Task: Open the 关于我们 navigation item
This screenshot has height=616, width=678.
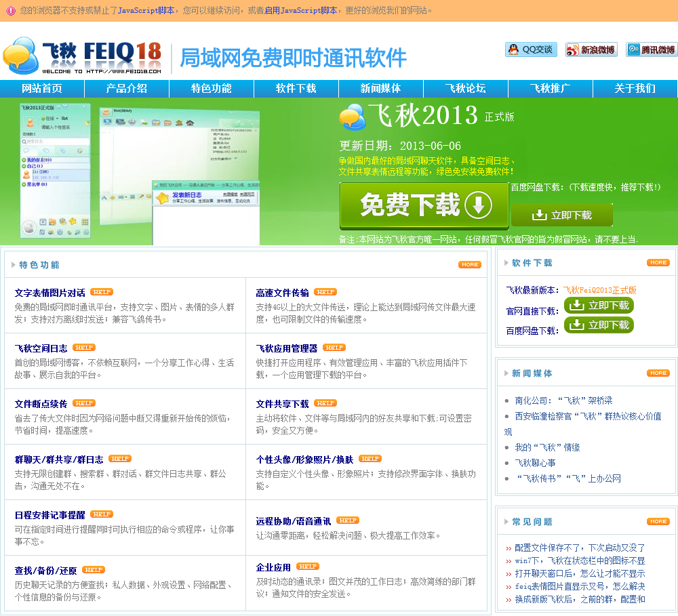Action: 635,89
